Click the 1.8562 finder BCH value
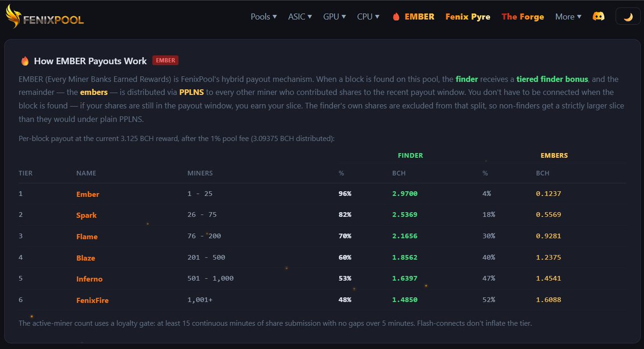Screen dimensions: 644x349 click(405, 257)
